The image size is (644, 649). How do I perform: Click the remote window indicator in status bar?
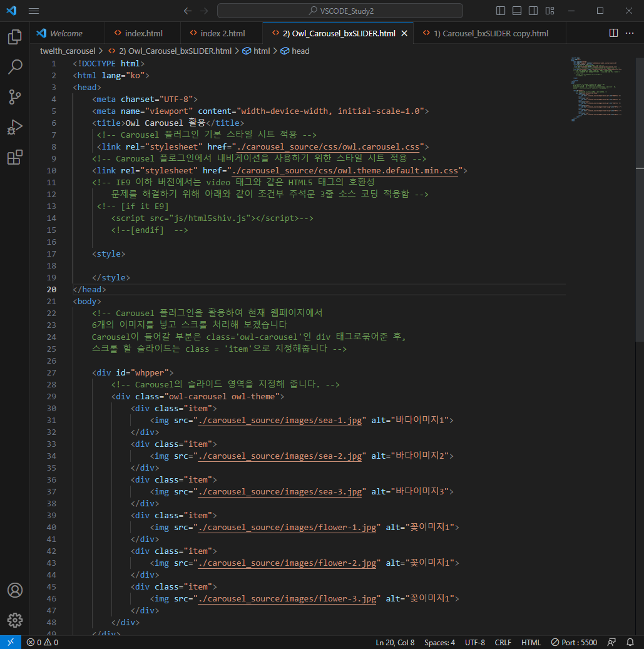(x=11, y=642)
